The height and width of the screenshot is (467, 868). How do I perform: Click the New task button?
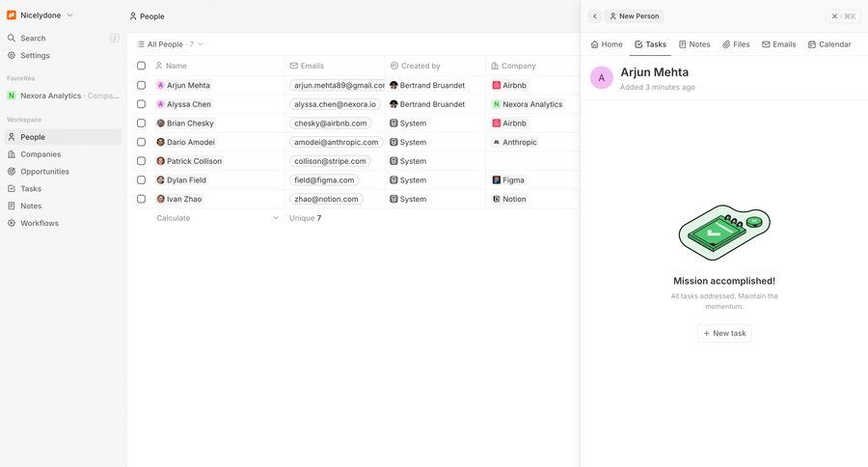[x=724, y=333]
